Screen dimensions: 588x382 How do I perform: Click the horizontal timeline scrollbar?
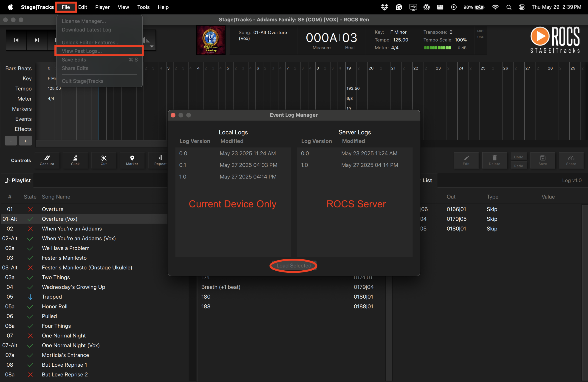pos(101,144)
